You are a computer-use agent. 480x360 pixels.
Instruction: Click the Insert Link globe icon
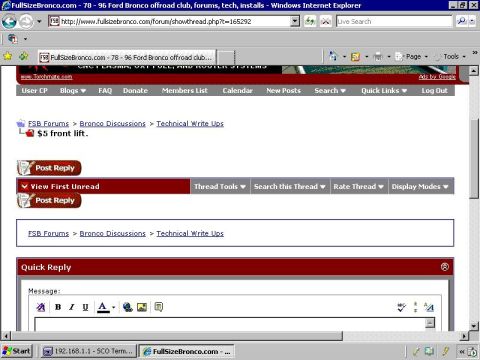[128, 307]
